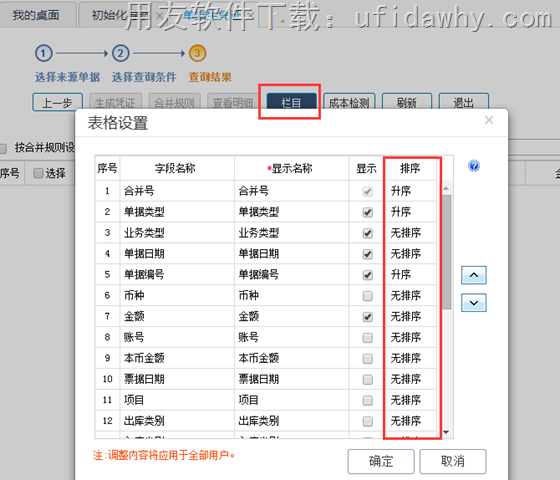This screenshot has width=560, height=480.
Task: Open the blue help question-mark icon
Action: coord(474,166)
